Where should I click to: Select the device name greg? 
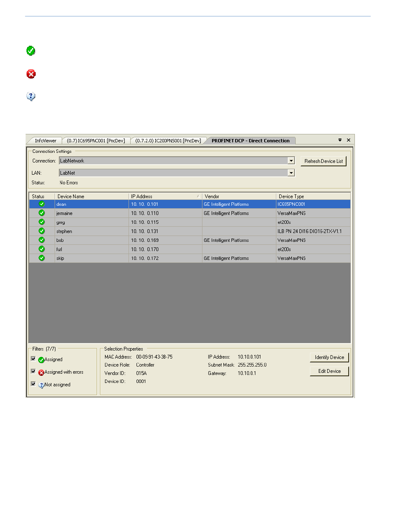[60, 223]
